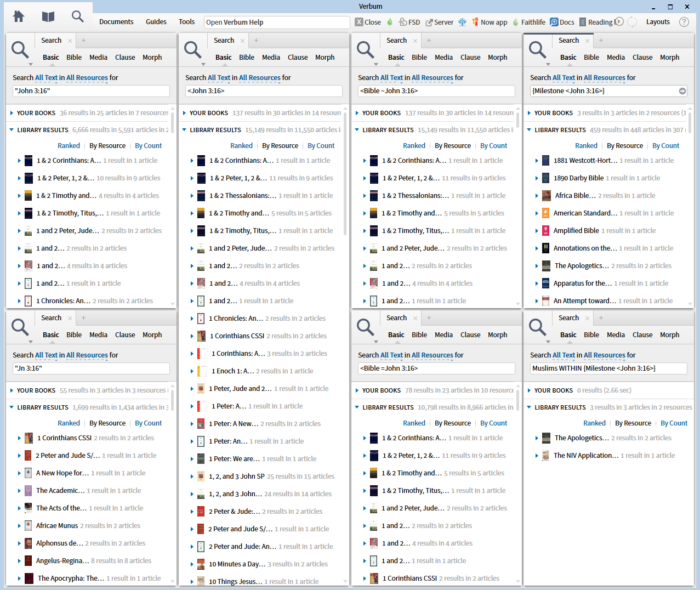Click All Resources link in Muslims WITHIN panel

coord(605,355)
